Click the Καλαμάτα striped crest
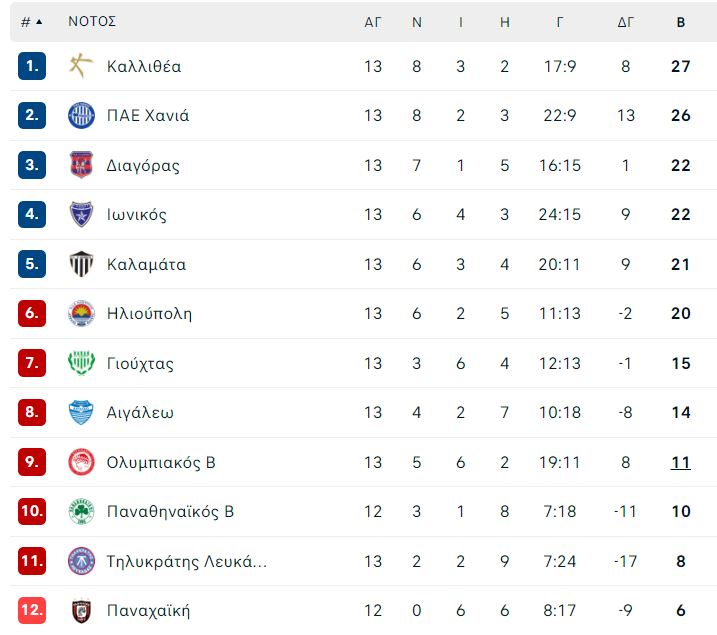 tap(81, 264)
